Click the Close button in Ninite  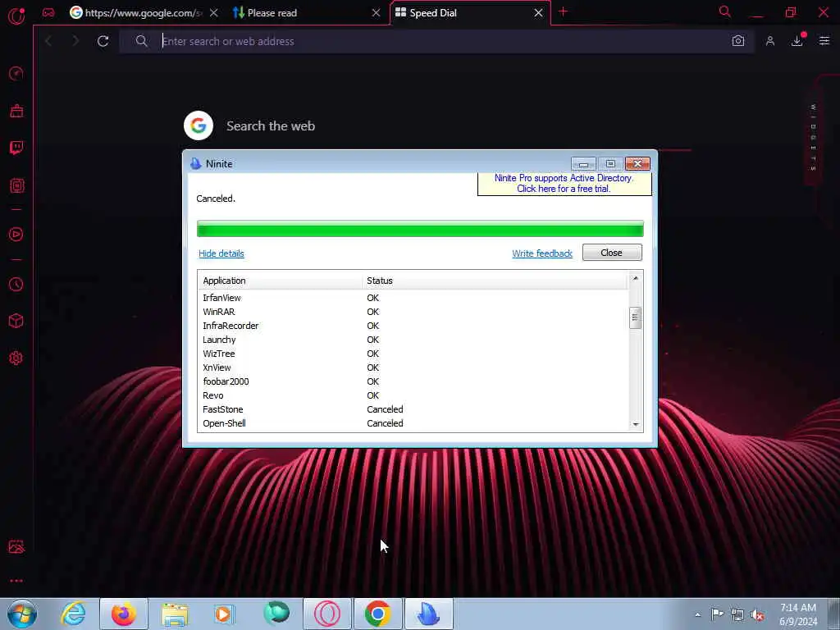pos(612,253)
